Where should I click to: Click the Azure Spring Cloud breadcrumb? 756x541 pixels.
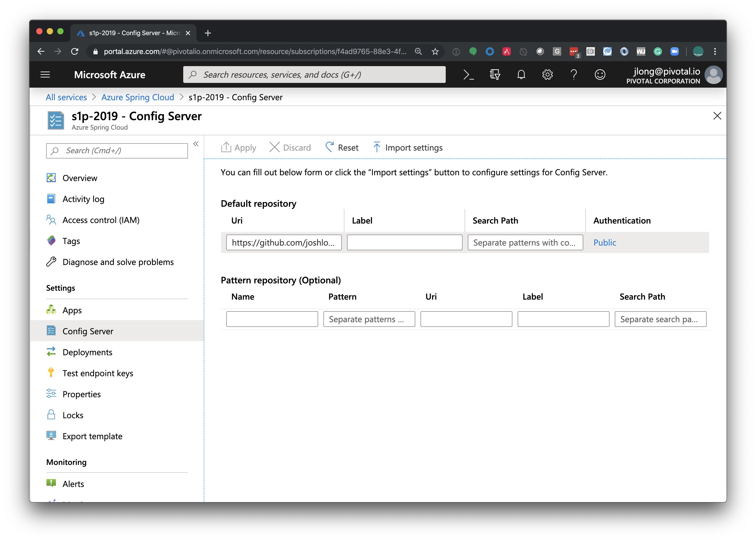[x=138, y=97]
